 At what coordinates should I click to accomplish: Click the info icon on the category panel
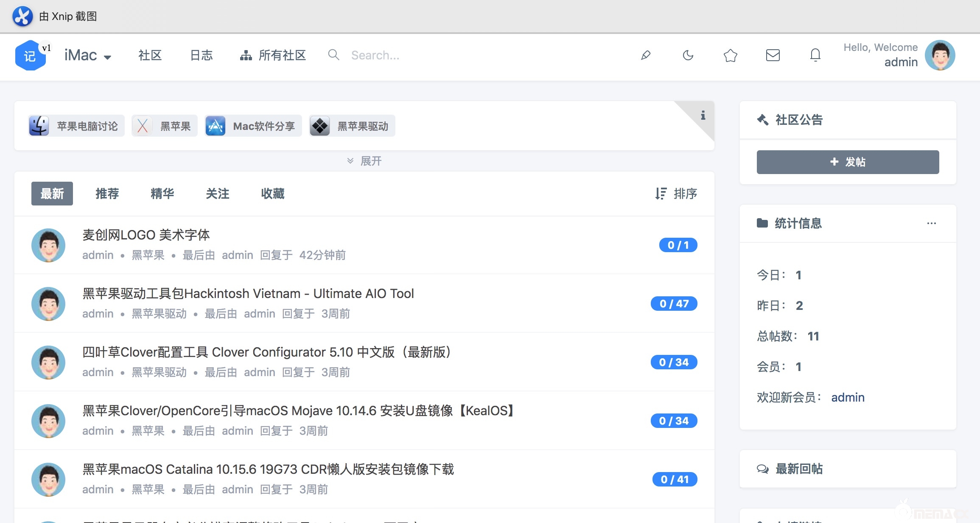703,115
